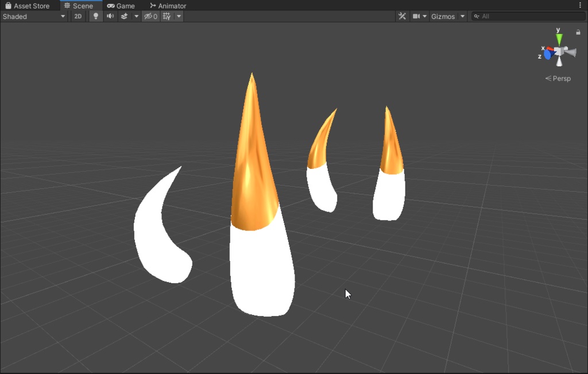Screen dimensions: 588x374
Task: Click the camera settings icon
Action: pyautogui.click(x=416, y=16)
